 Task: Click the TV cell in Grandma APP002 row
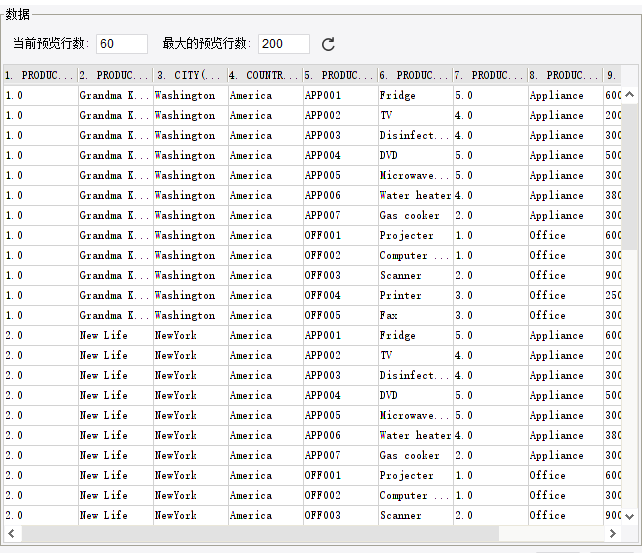[x=415, y=115]
